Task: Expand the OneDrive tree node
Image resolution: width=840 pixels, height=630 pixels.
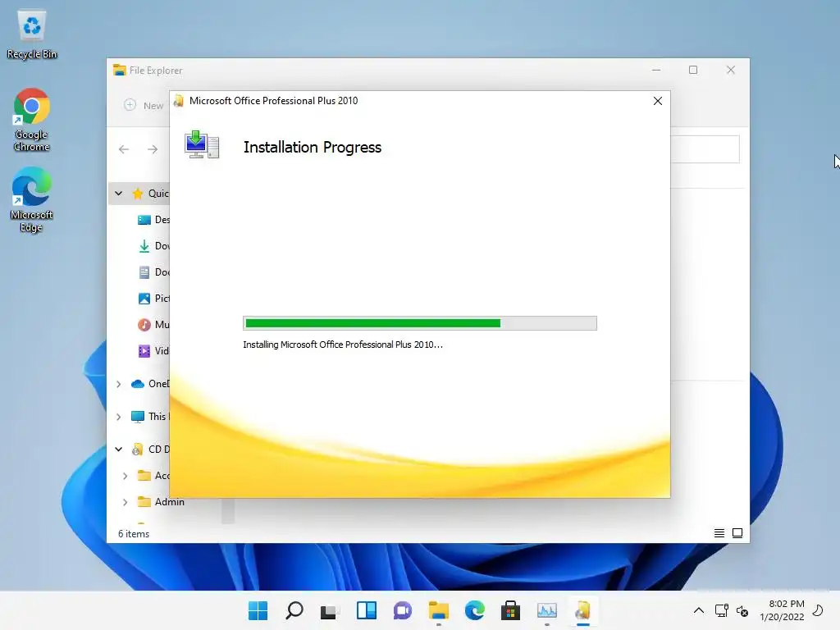Action: pyautogui.click(x=118, y=384)
